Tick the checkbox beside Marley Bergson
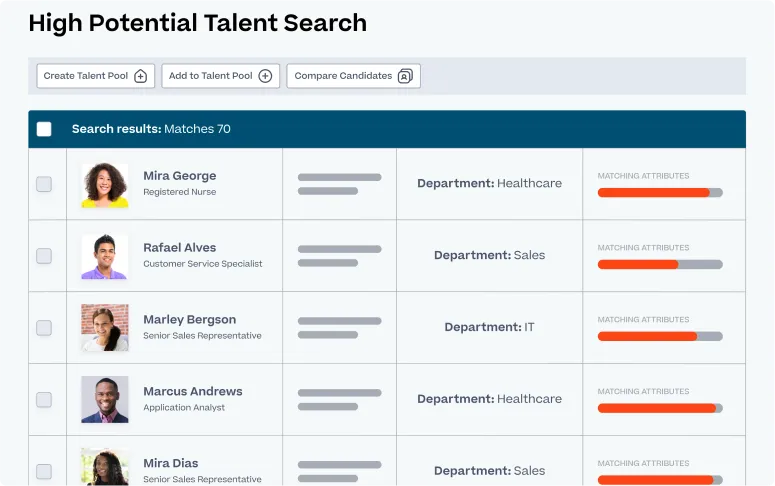Screen dimensions: 775x486 [x=44, y=328]
